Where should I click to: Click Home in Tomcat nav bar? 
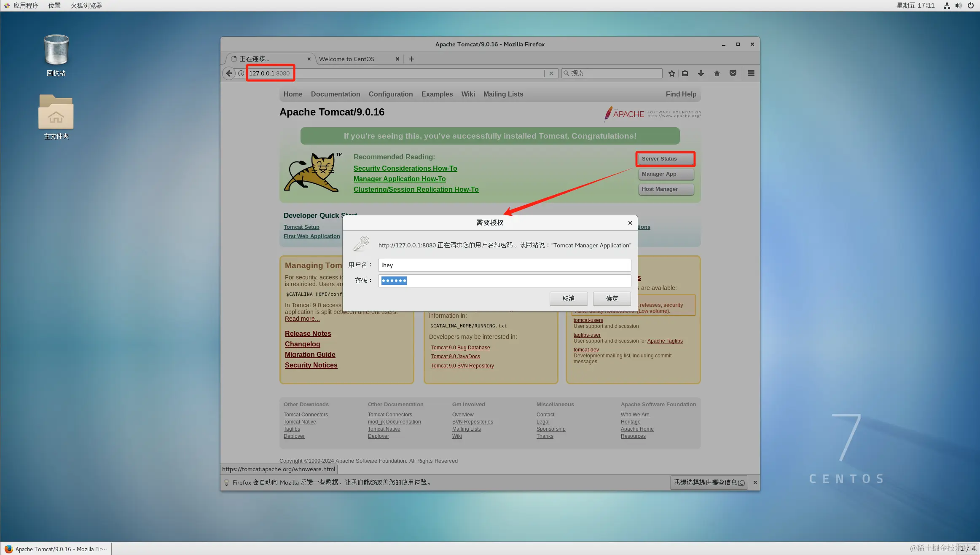(293, 94)
